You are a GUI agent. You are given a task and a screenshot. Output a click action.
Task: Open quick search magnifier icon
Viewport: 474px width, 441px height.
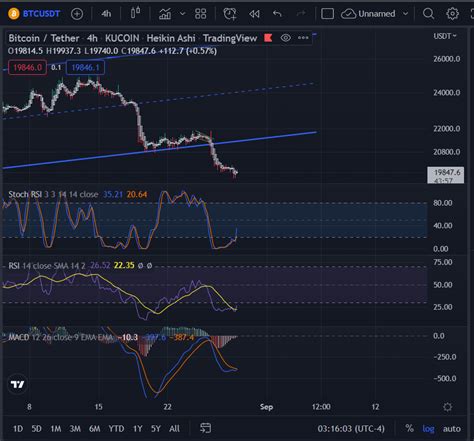[428, 14]
